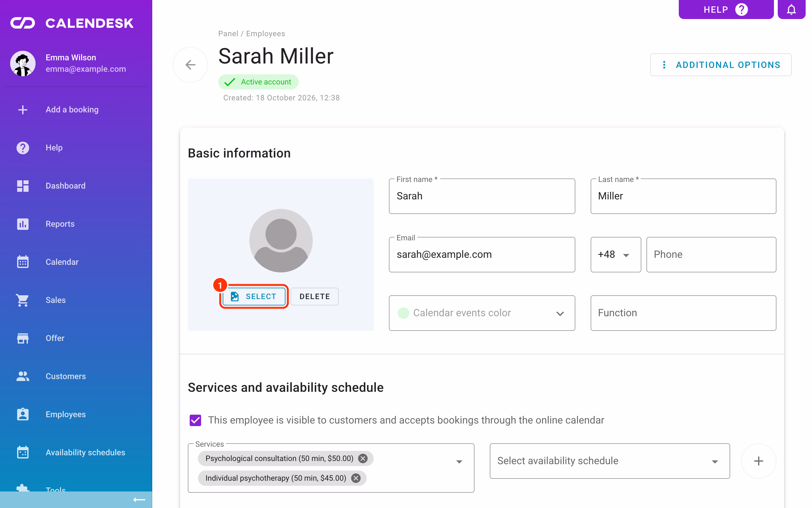The image size is (812, 508).
Task: Click the Individual psychotherapy chip label
Action: (x=275, y=478)
